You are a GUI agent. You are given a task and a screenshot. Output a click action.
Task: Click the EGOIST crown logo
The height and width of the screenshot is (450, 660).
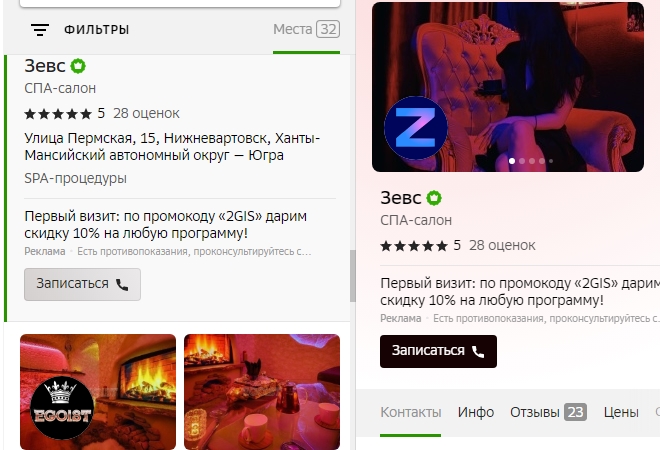pyautogui.click(x=62, y=407)
